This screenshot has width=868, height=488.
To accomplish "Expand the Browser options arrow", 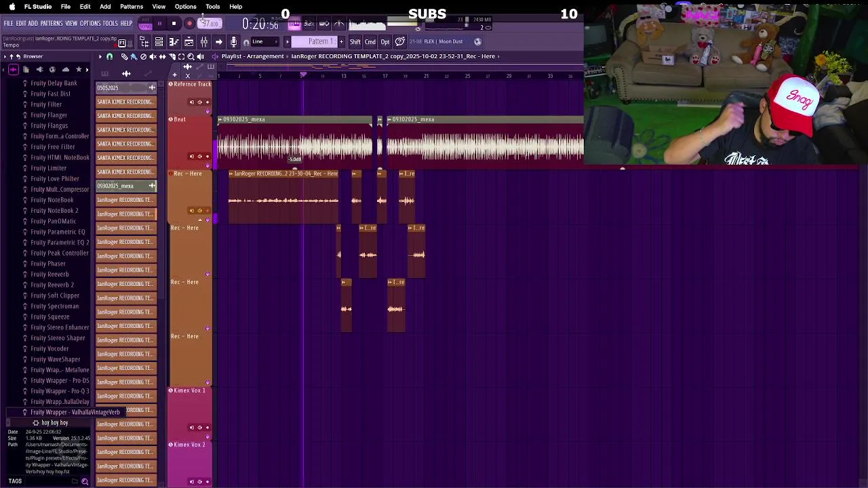I will [3, 57].
